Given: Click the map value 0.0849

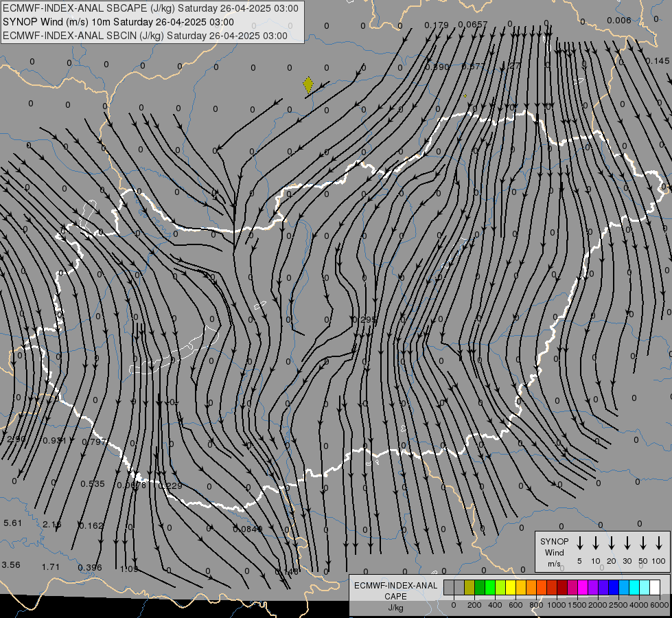Looking at the screenshot, I should pos(248,529).
